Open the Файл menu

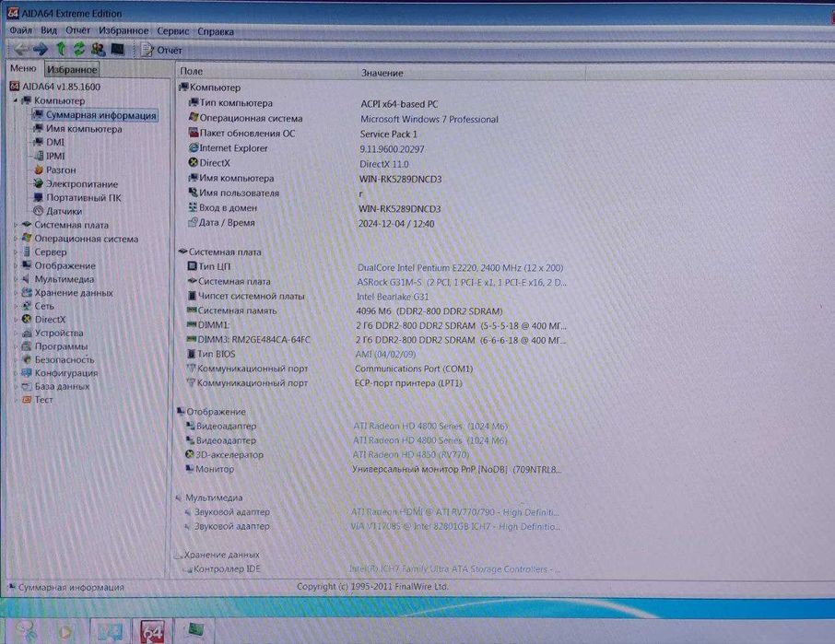point(21,30)
